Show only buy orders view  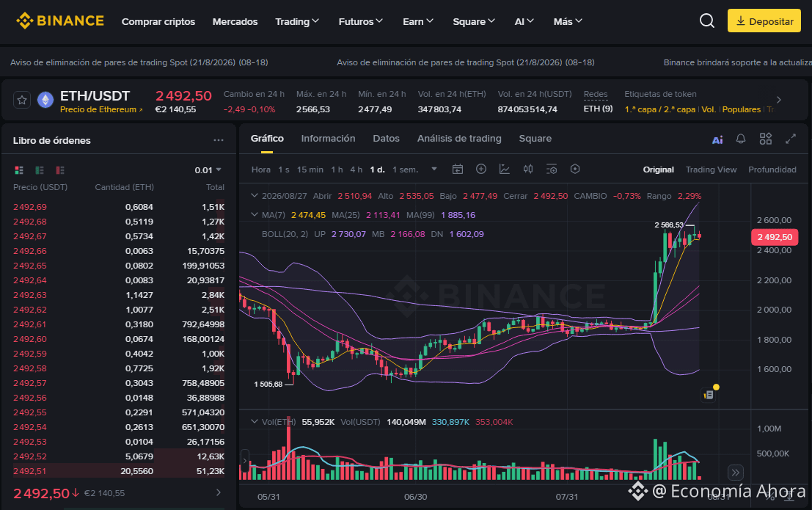pos(40,170)
